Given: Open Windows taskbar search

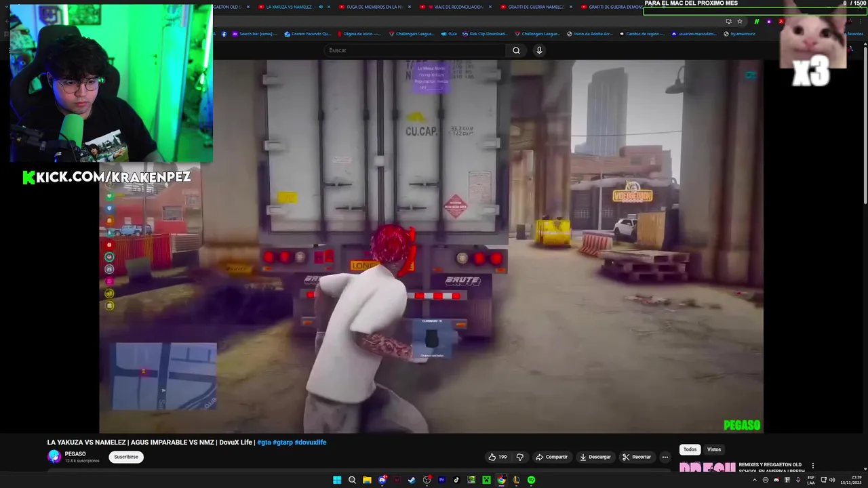Looking at the screenshot, I should (x=352, y=480).
